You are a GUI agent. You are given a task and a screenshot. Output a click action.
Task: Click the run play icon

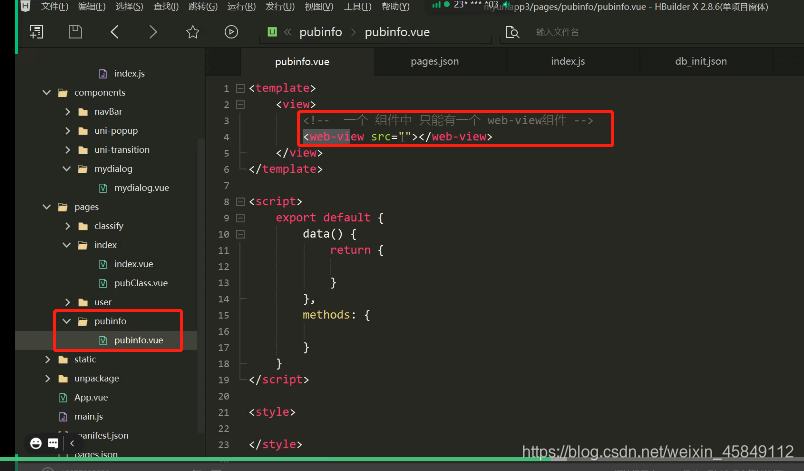click(231, 32)
